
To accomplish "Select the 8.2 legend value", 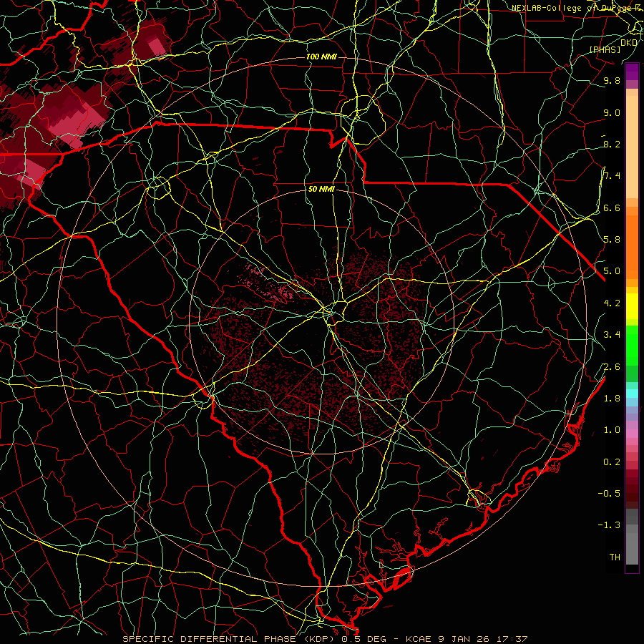I will 612,144.
